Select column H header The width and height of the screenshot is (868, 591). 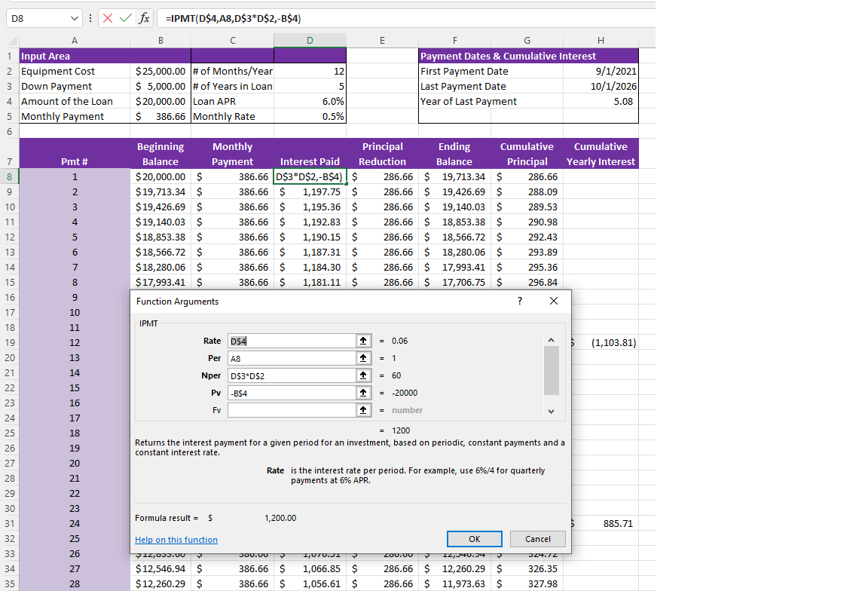(601, 41)
